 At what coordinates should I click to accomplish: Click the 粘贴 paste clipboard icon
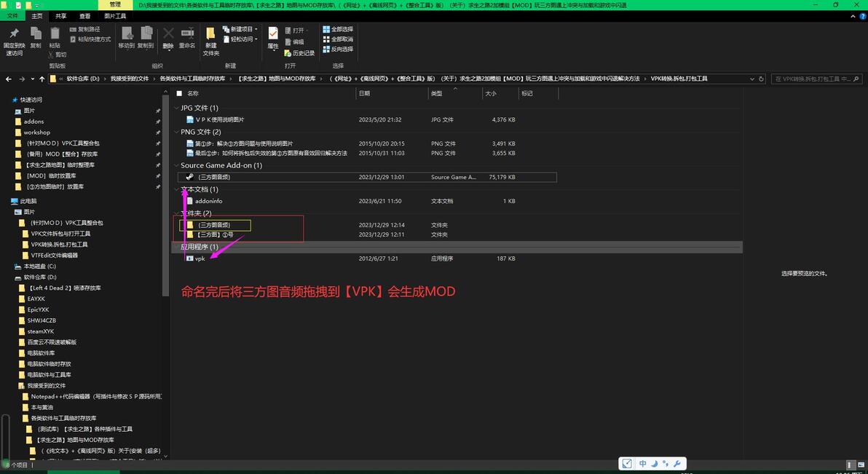[x=55, y=33]
